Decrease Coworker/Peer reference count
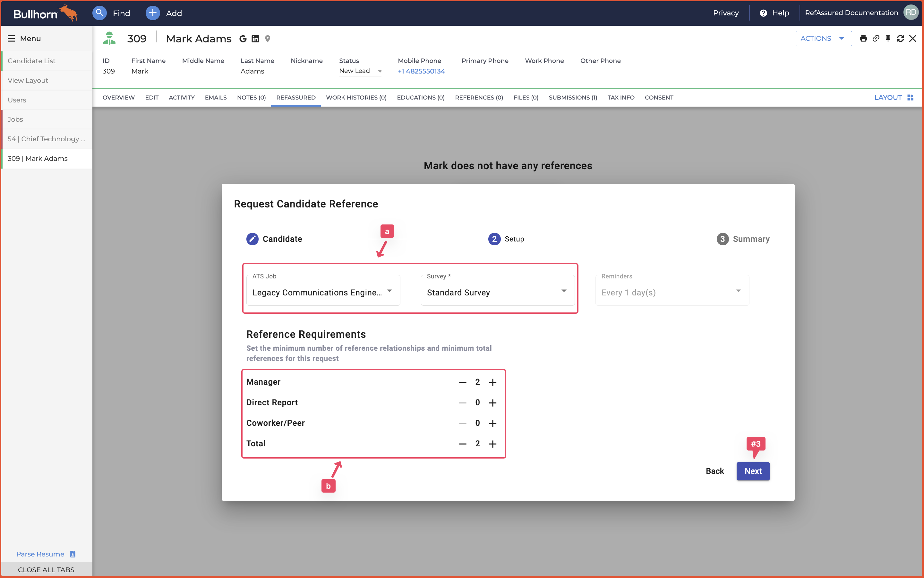Viewport: 924px width, 578px height. coord(463,423)
